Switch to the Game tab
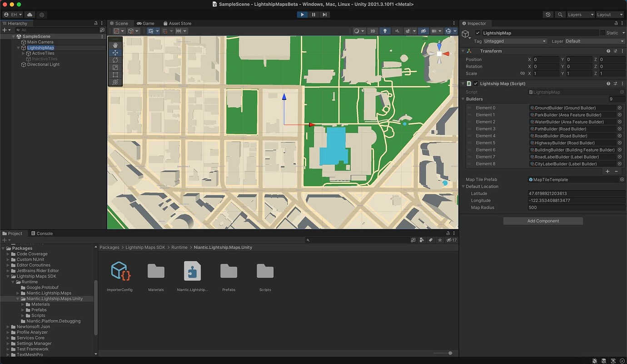The image size is (627, 364). pos(145,23)
